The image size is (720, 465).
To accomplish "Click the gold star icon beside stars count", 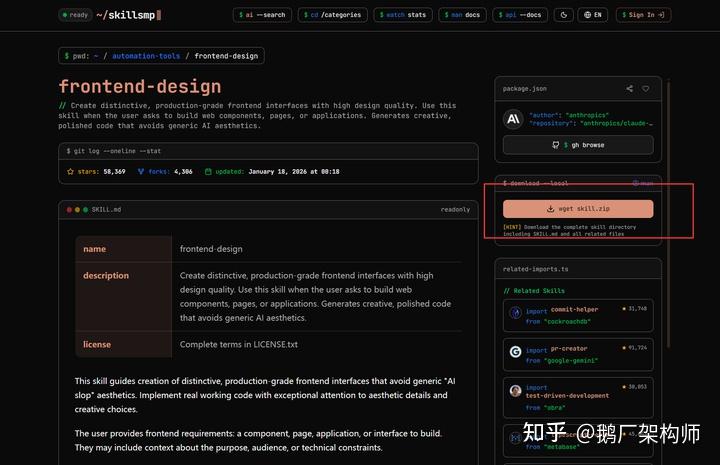I will [70, 172].
